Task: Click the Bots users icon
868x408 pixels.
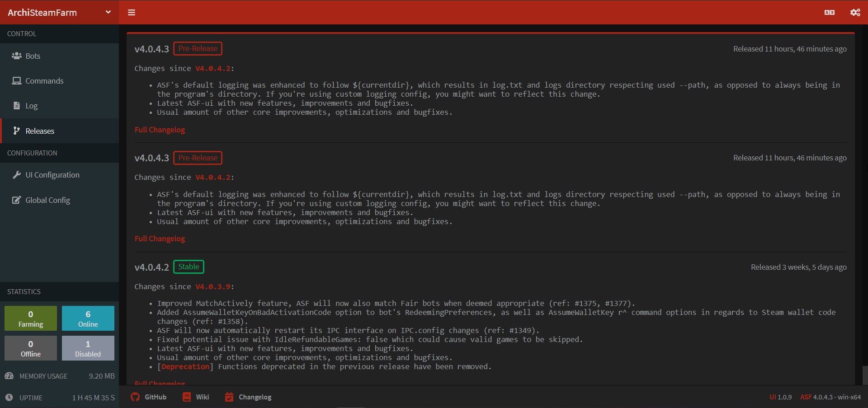Action: 17,56
